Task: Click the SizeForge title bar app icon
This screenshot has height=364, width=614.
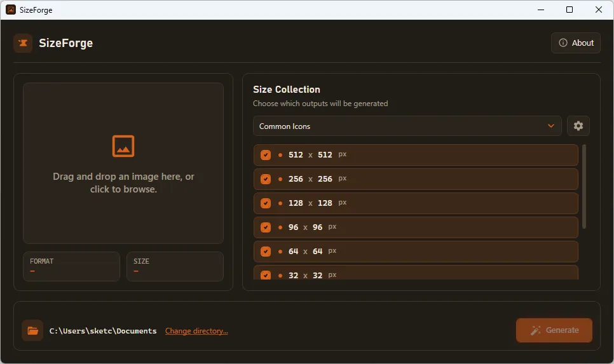Action: coord(11,10)
